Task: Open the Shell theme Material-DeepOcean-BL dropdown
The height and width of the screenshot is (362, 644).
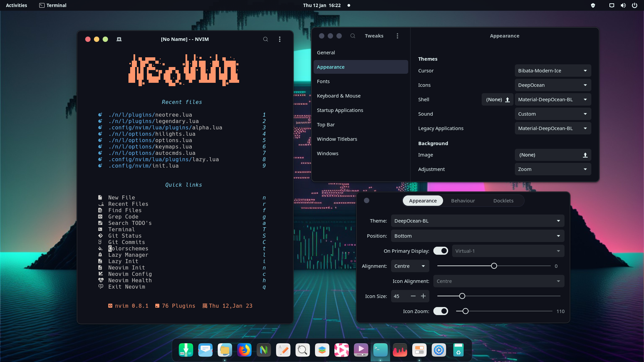Action: tap(553, 100)
